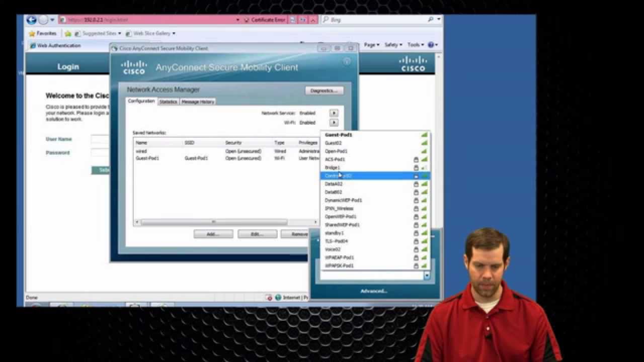Click the Password field on login page

click(101, 152)
